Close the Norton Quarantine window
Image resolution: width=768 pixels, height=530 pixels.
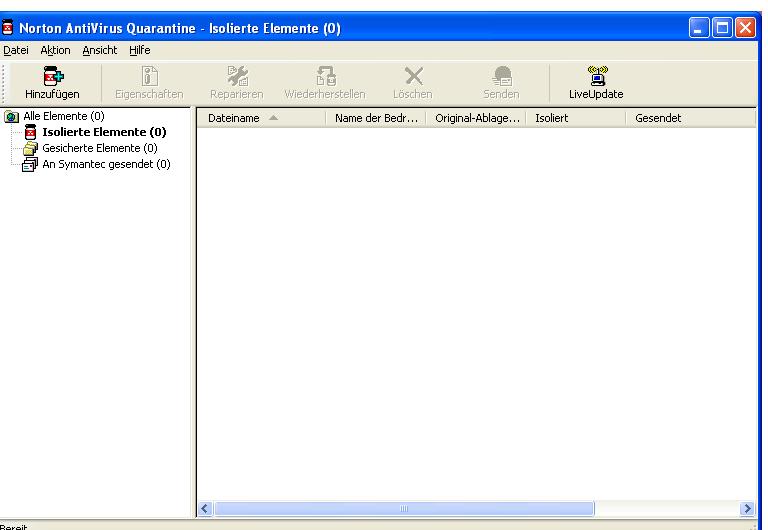tap(745, 27)
